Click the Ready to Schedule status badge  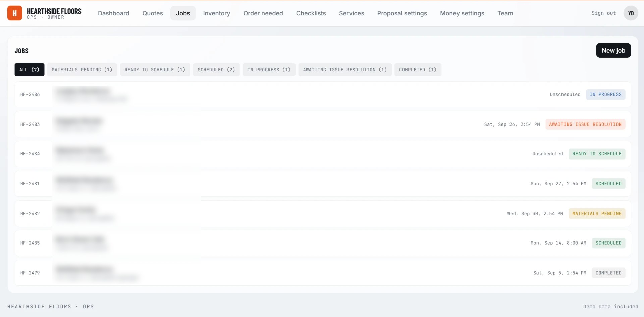point(597,154)
